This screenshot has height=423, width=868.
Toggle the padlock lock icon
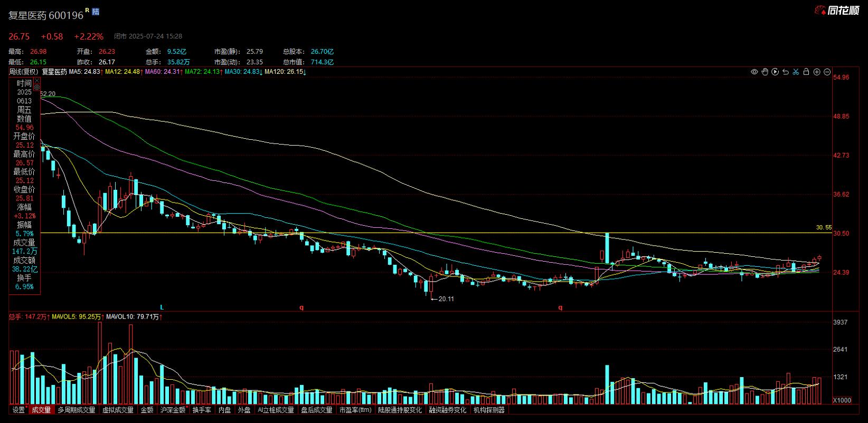click(806, 72)
